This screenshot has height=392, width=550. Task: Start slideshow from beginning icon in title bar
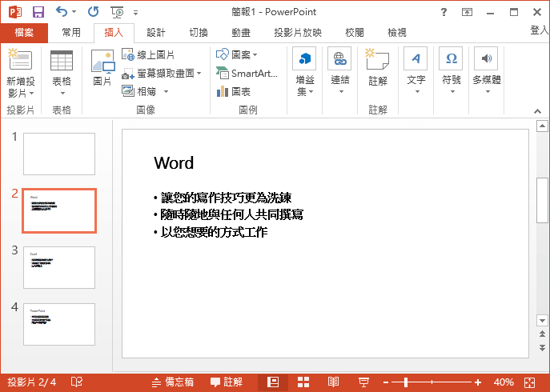pos(118,12)
